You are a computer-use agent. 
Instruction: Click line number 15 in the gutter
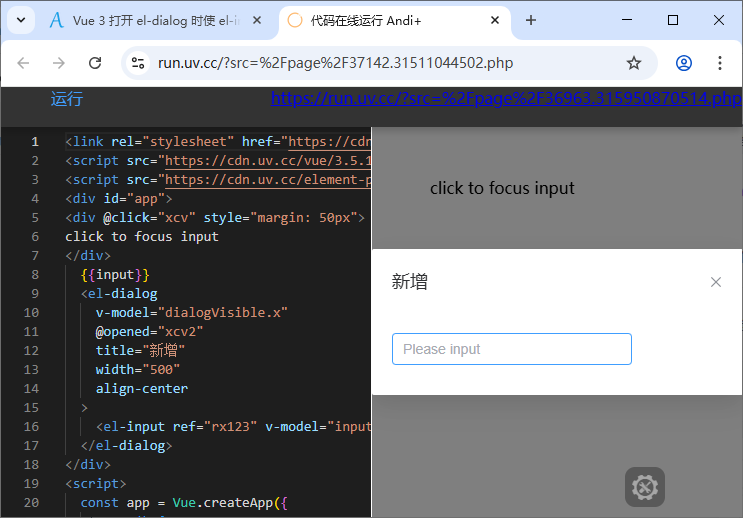click(x=31, y=408)
